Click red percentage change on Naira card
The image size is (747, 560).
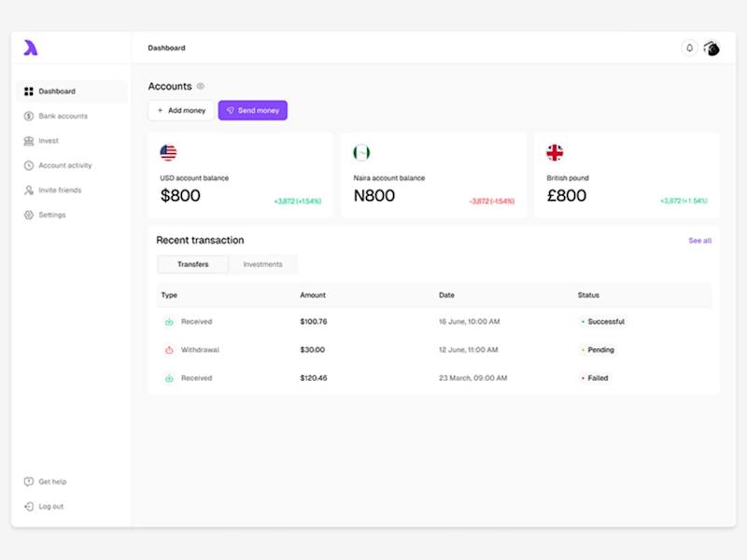pyautogui.click(x=492, y=201)
